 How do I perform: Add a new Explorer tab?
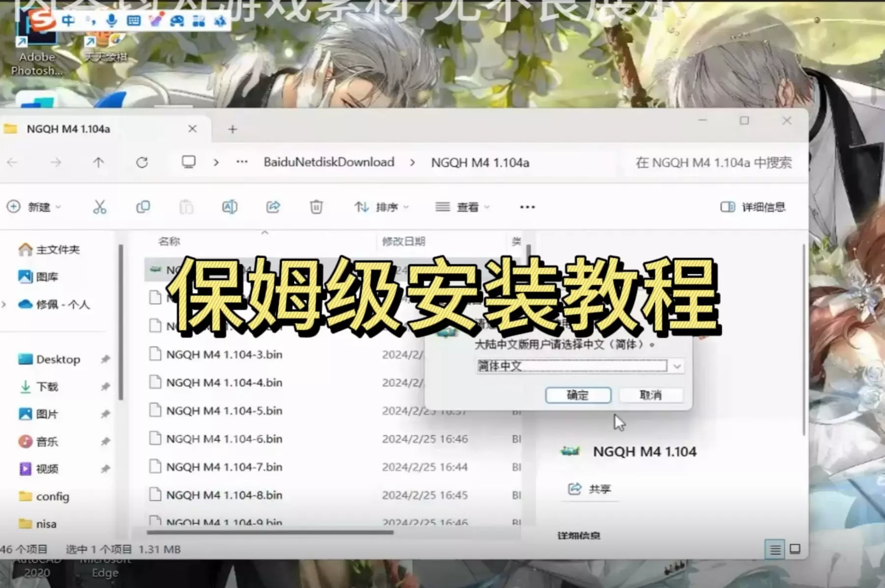click(x=233, y=129)
